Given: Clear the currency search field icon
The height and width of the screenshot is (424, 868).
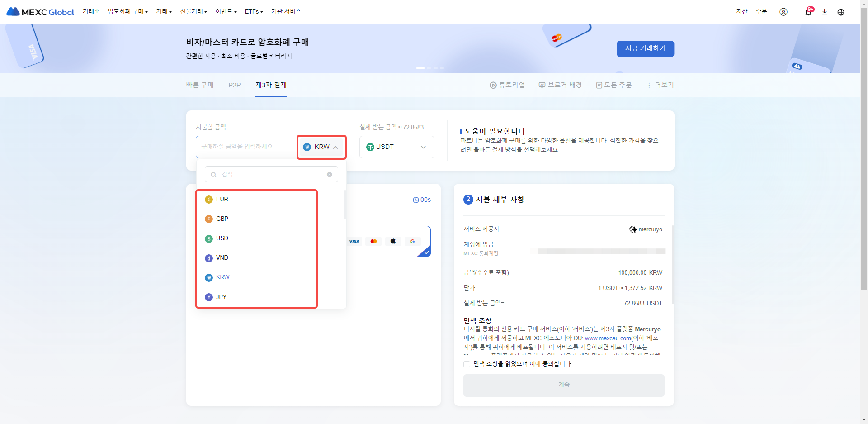Looking at the screenshot, I should tap(329, 175).
